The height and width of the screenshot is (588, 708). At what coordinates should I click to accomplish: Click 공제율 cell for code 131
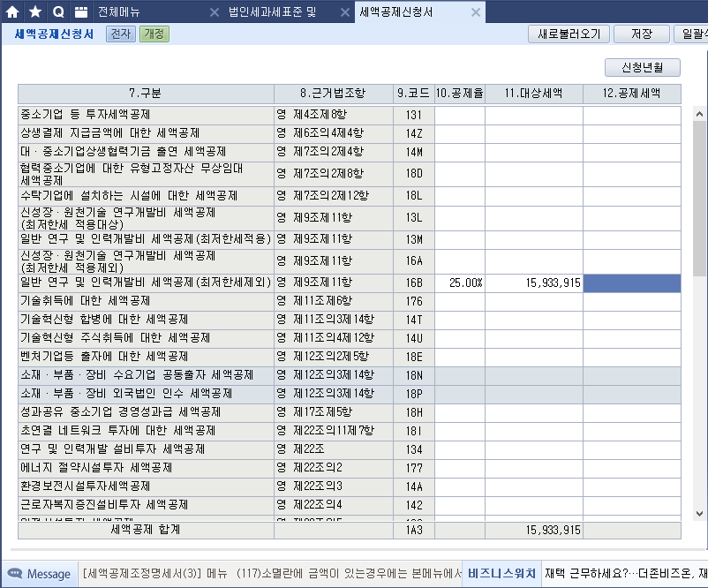pyautogui.click(x=460, y=115)
